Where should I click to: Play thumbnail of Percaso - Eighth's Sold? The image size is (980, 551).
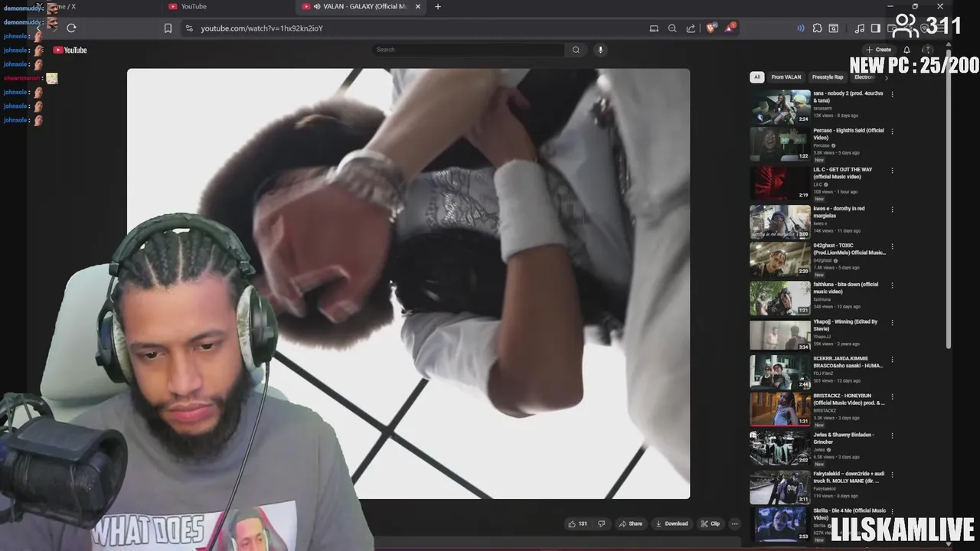779,144
